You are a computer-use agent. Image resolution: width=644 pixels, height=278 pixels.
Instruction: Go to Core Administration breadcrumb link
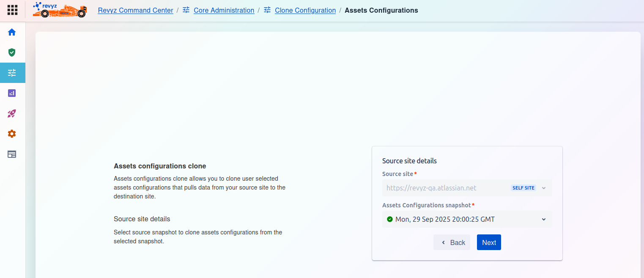click(224, 10)
